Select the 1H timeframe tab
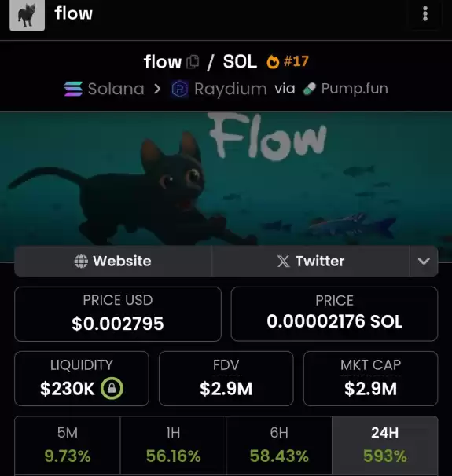 point(173,445)
